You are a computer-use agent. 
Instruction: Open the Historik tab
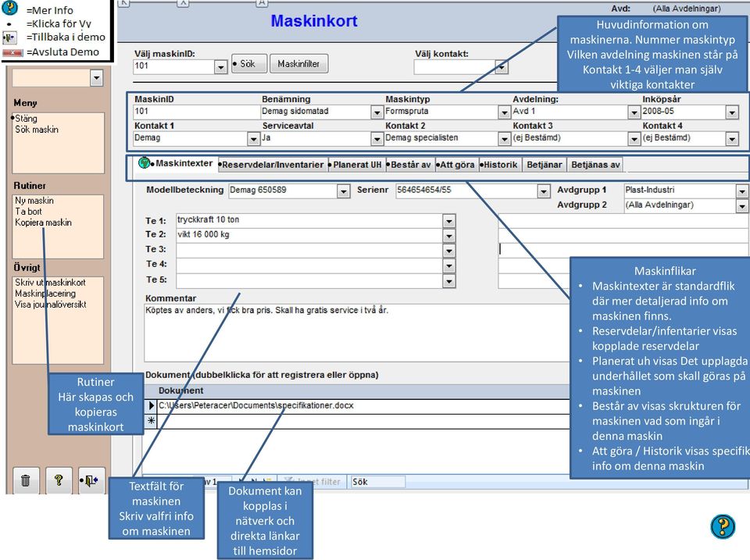point(500,165)
